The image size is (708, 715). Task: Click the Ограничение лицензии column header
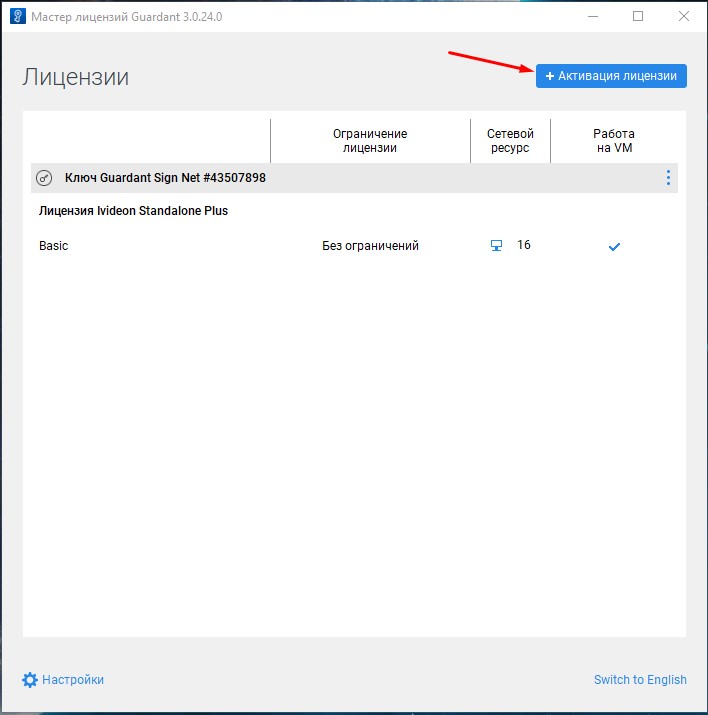pos(370,140)
